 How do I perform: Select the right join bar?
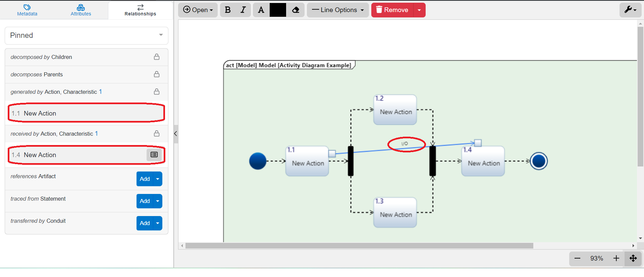(x=433, y=161)
